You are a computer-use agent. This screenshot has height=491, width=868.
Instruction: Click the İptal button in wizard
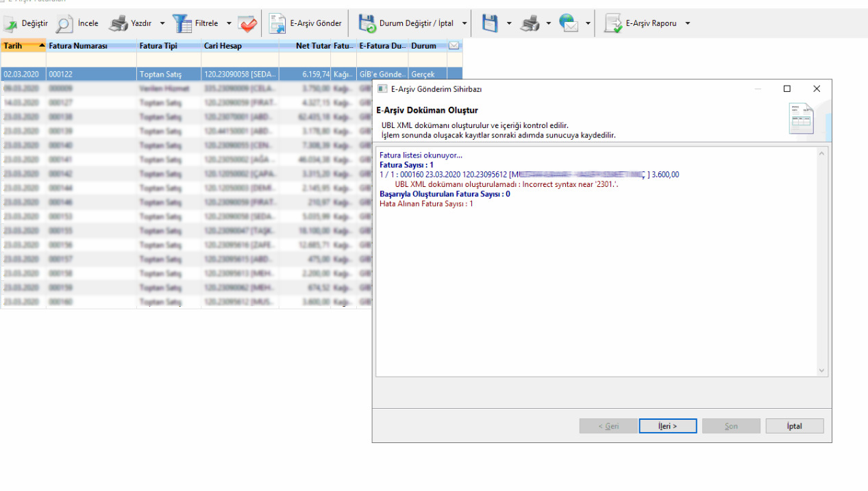(794, 426)
